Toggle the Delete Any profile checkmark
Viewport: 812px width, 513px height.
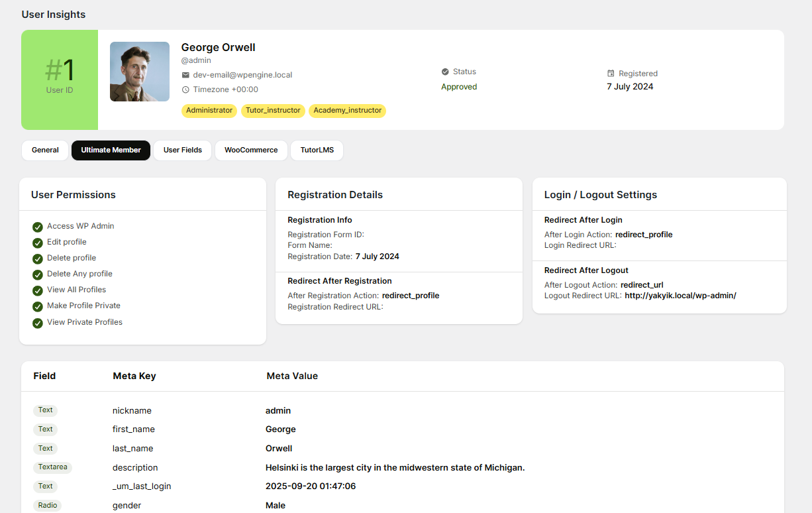point(38,274)
